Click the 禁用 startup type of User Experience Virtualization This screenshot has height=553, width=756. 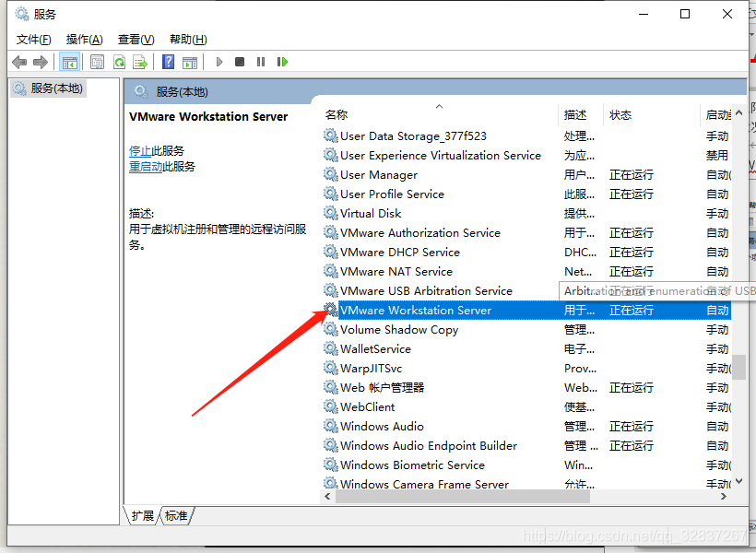point(717,156)
